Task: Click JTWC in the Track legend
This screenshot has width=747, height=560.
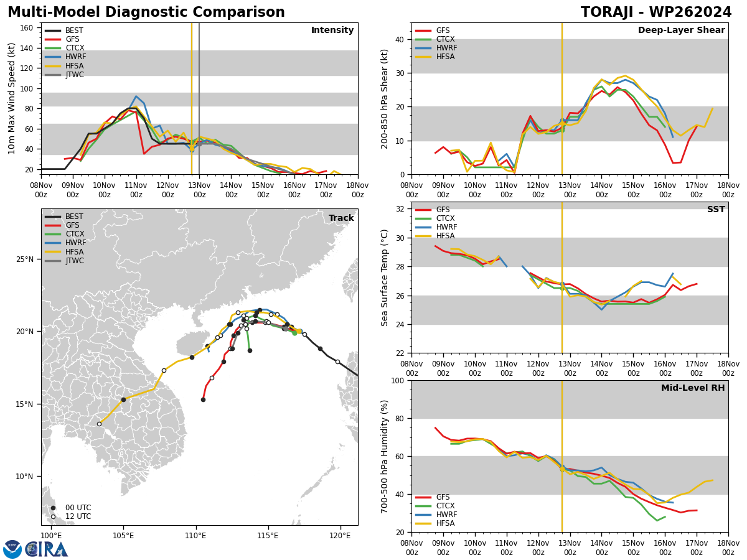Action: [75, 261]
